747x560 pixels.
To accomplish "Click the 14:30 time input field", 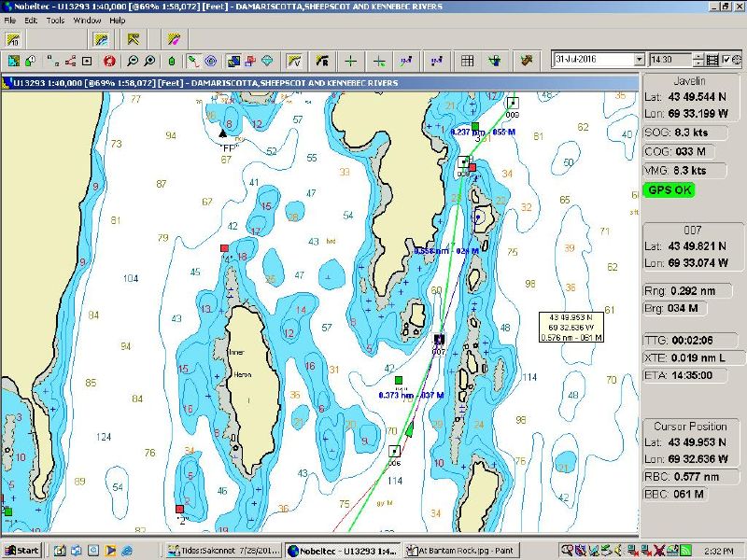I will (x=669, y=59).
